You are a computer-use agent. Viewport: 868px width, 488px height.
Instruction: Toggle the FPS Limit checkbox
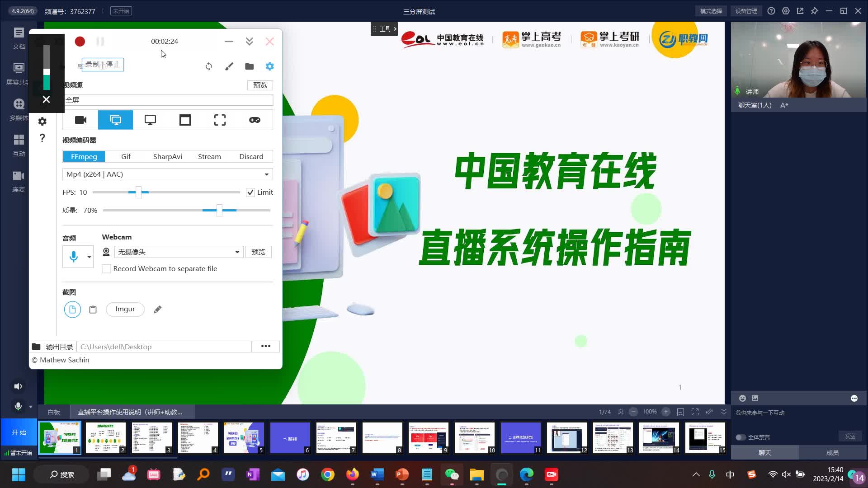point(250,192)
